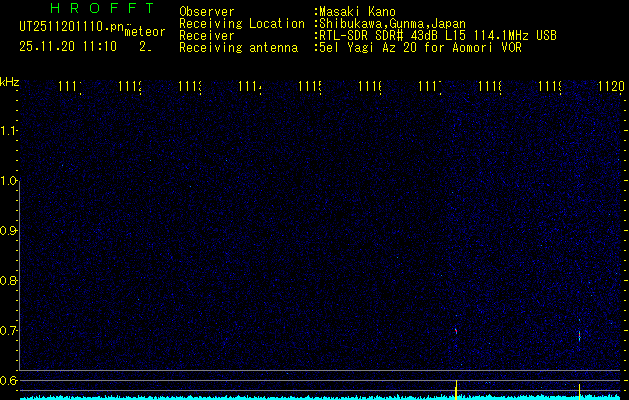Click the 0.6 frequency axis label
This screenshot has width=629, height=400.
pyautogui.click(x=8, y=380)
